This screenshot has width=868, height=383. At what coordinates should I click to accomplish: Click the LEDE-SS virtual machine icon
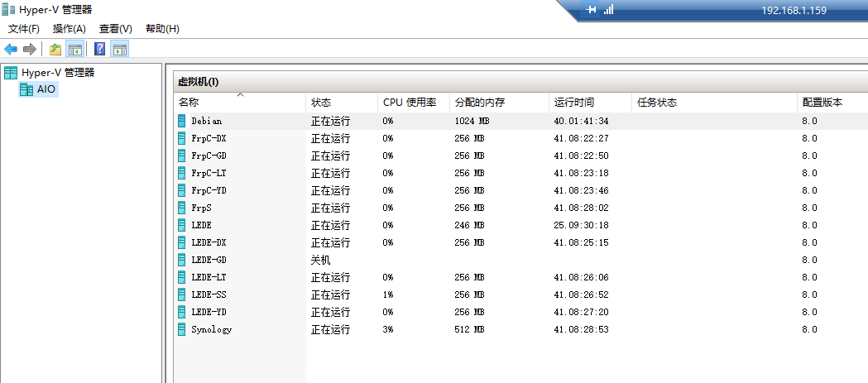pos(181,294)
